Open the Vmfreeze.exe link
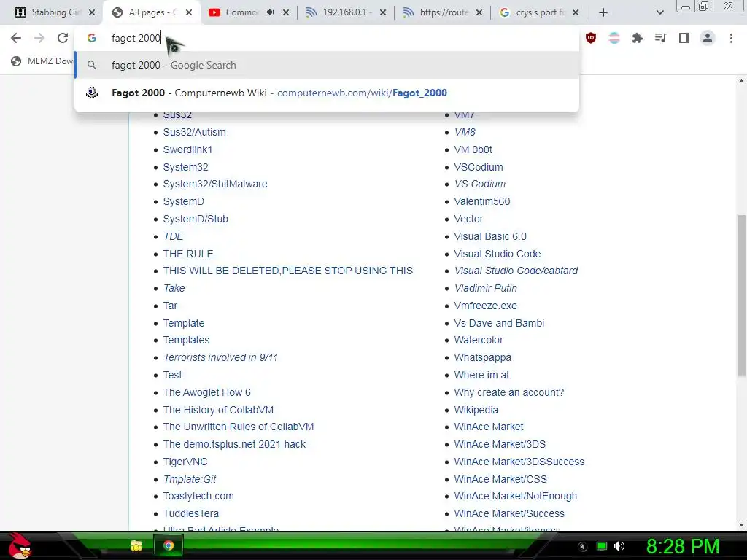Image resolution: width=747 pixels, height=560 pixels. point(485,306)
